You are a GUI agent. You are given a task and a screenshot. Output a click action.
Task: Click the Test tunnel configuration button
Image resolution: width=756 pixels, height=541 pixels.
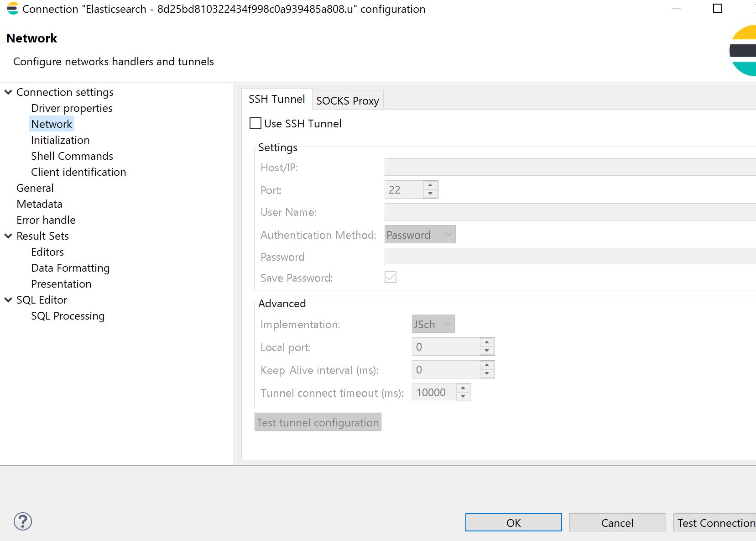[318, 422]
